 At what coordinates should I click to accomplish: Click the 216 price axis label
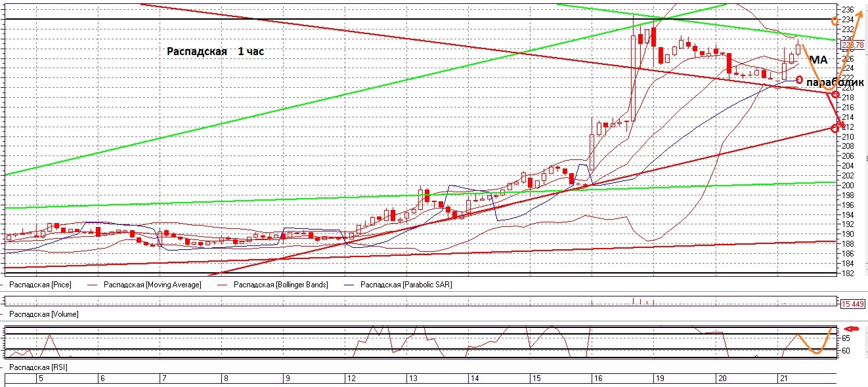847,107
